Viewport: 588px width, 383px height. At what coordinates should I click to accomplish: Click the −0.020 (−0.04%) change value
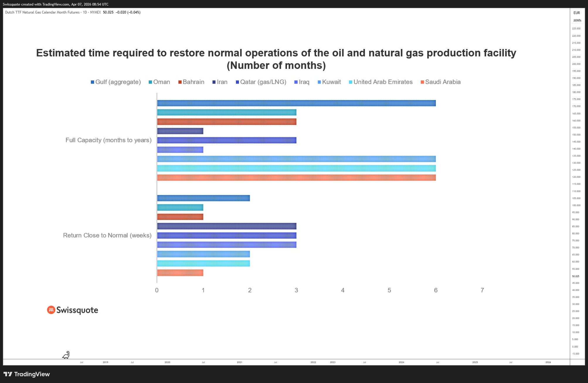click(128, 12)
